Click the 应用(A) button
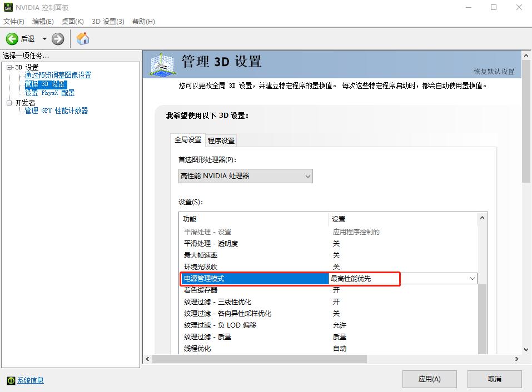The image size is (532, 392). 429,379
